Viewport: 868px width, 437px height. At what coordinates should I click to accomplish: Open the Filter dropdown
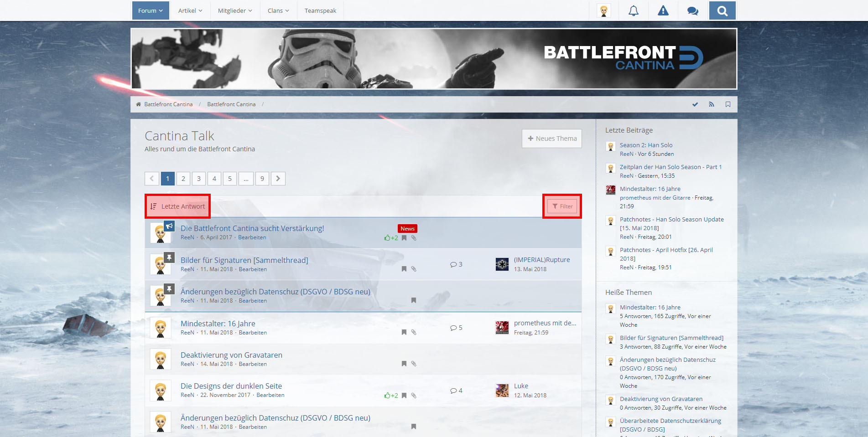pyautogui.click(x=562, y=206)
